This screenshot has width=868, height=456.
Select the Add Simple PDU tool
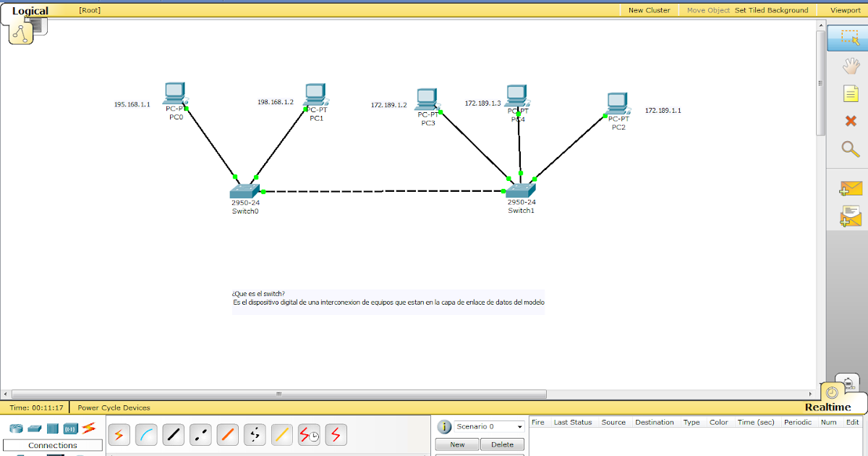click(x=850, y=188)
